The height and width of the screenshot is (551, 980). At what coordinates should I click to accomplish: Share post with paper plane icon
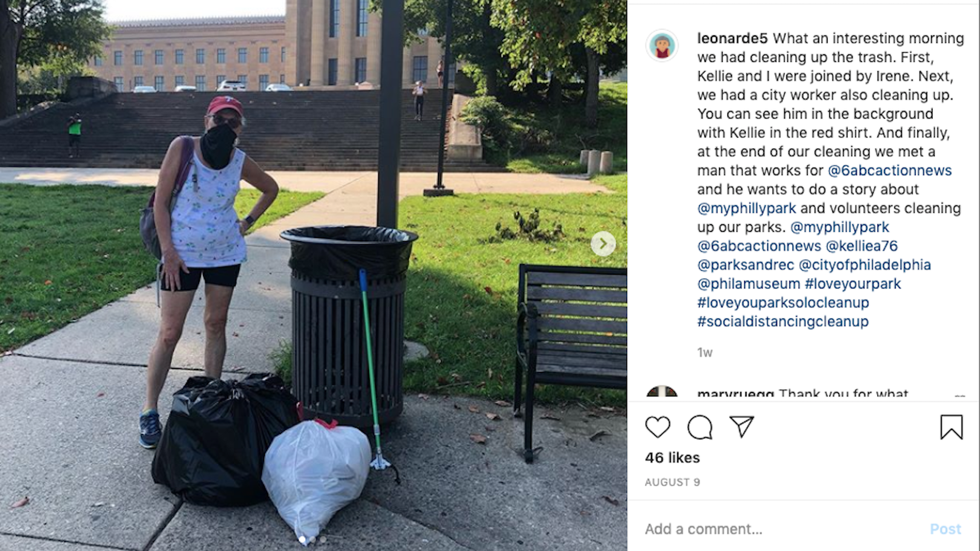[742, 427]
